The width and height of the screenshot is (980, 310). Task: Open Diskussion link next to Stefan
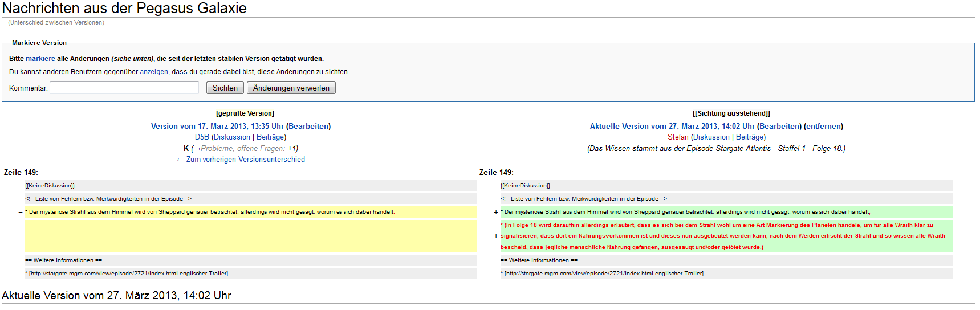711,137
